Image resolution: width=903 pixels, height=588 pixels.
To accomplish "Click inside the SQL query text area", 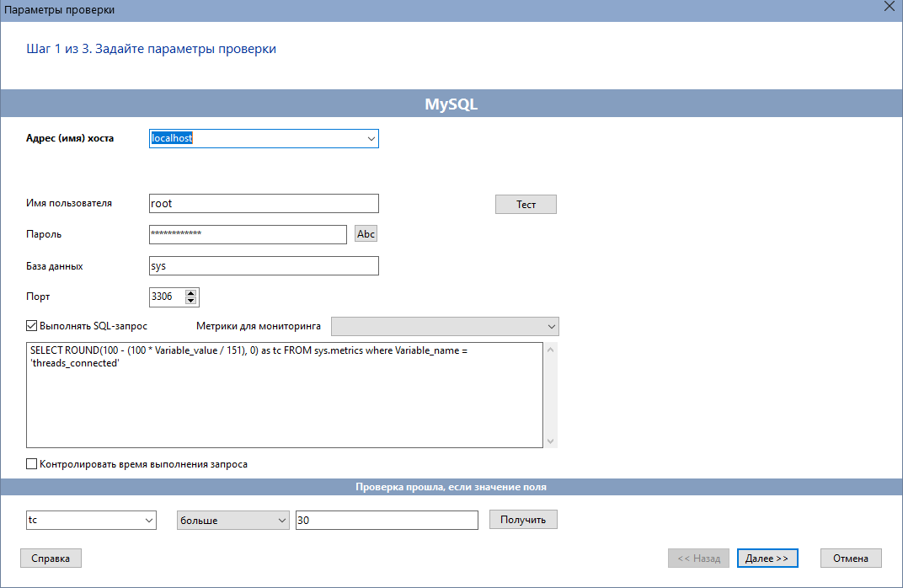I will 285,395.
